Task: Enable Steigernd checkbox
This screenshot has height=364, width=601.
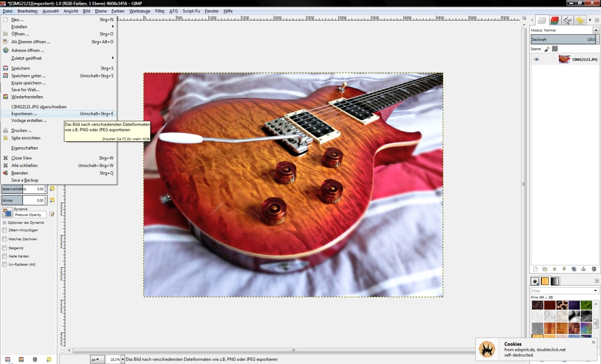Action: [5, 248]
